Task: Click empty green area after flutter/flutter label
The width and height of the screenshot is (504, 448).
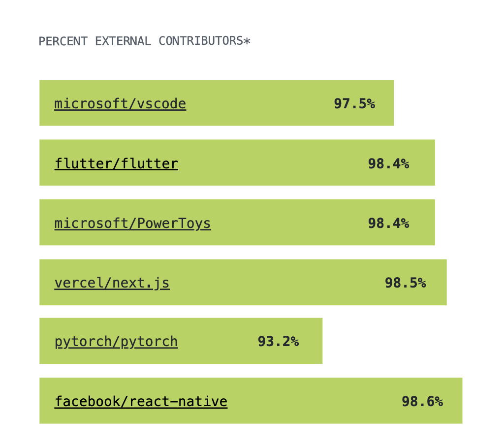Action: pos(273,163)
